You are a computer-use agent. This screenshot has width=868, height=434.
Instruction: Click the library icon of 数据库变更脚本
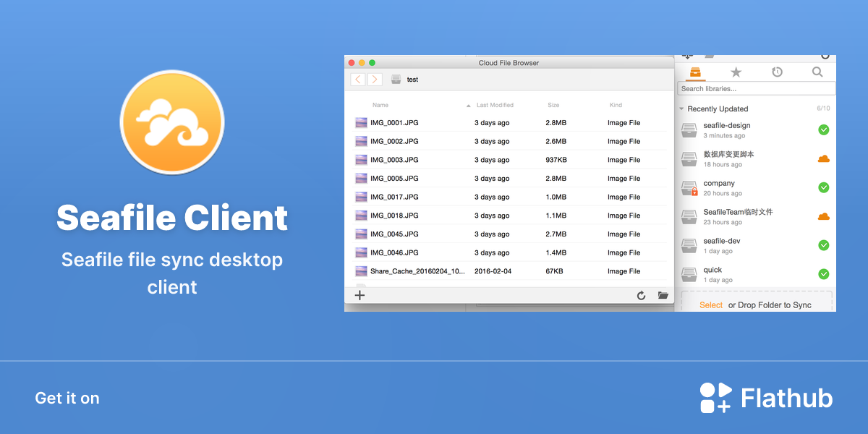pyautogui.click(x=689, y=159)
